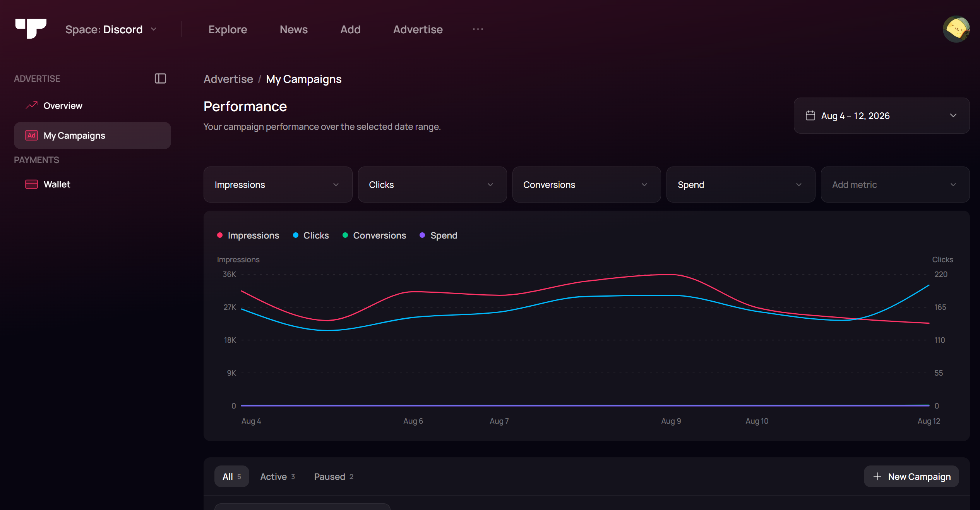Click the 165 value on Clicks axis
The height and width of the screenshot is (510, 980).
tap(940, 307)
